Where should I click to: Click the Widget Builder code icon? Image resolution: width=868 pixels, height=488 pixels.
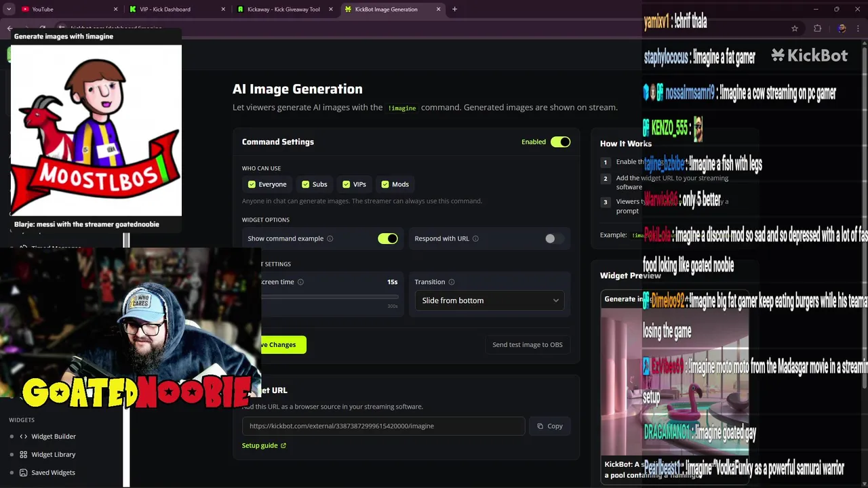(24, 436)
